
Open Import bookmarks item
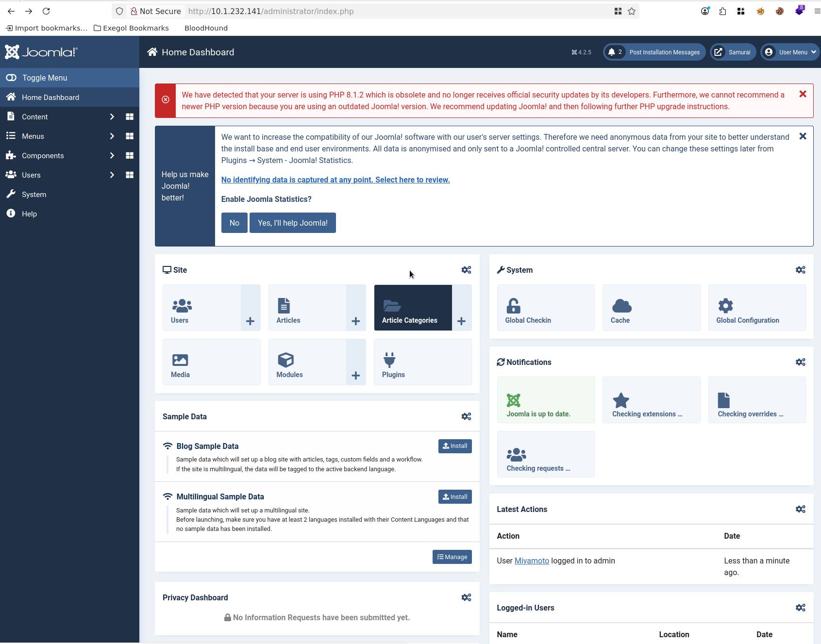pyautogui.click(x=47, y=28)
